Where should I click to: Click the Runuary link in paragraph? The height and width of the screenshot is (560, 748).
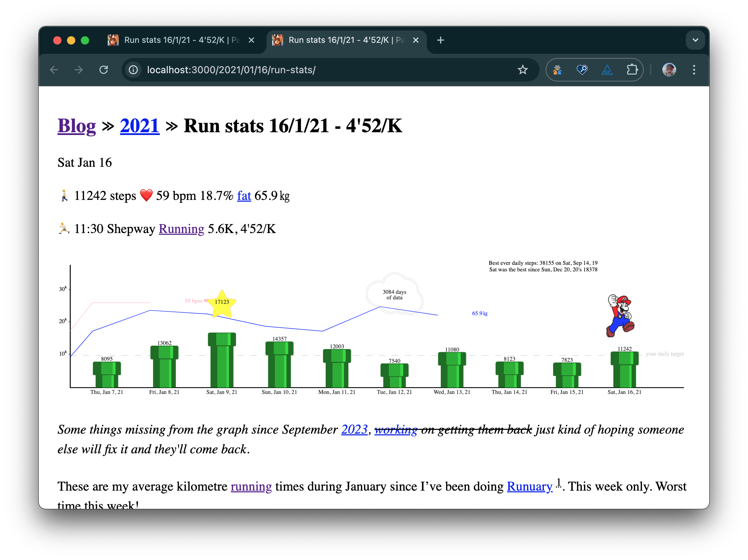tap(529, 486)
